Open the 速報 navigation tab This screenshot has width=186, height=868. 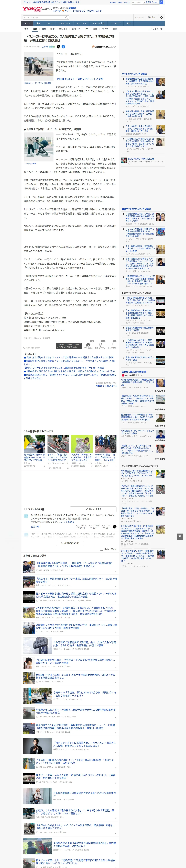coord(38,24)
